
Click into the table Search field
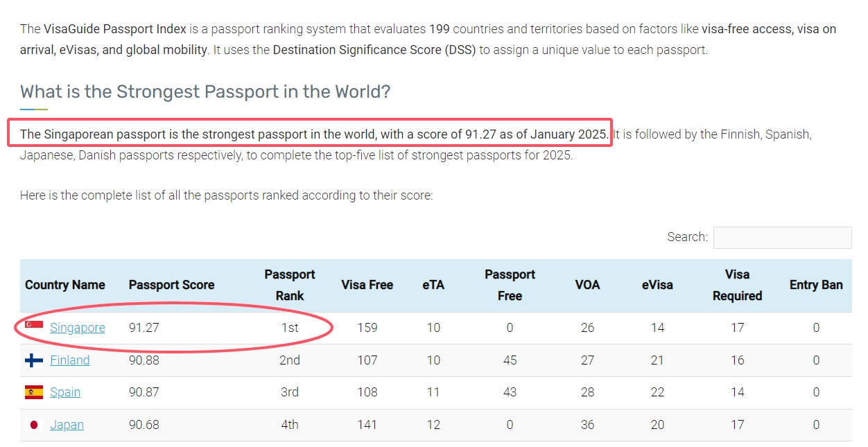[x=782, y=238]
